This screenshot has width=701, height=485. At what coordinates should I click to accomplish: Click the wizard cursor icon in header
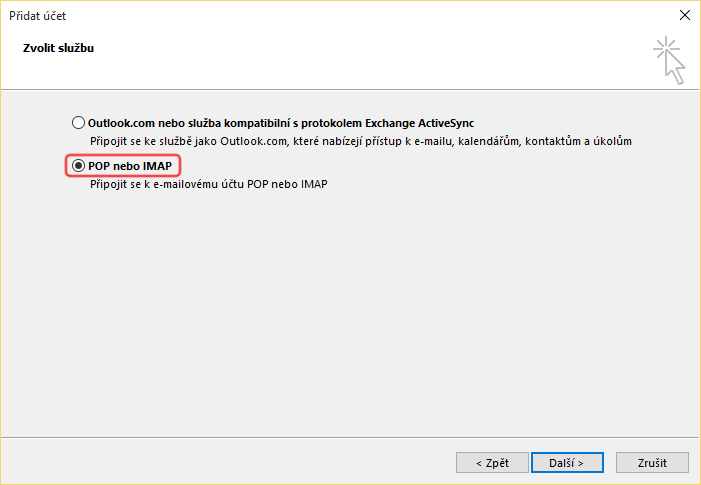click(x=669, y=59)
